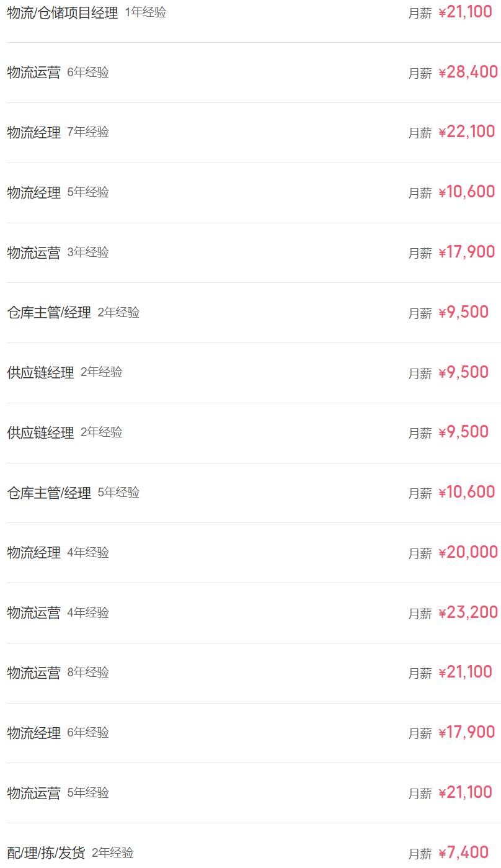Open the 物流运营 4年经验 job title

coord(33,613)
